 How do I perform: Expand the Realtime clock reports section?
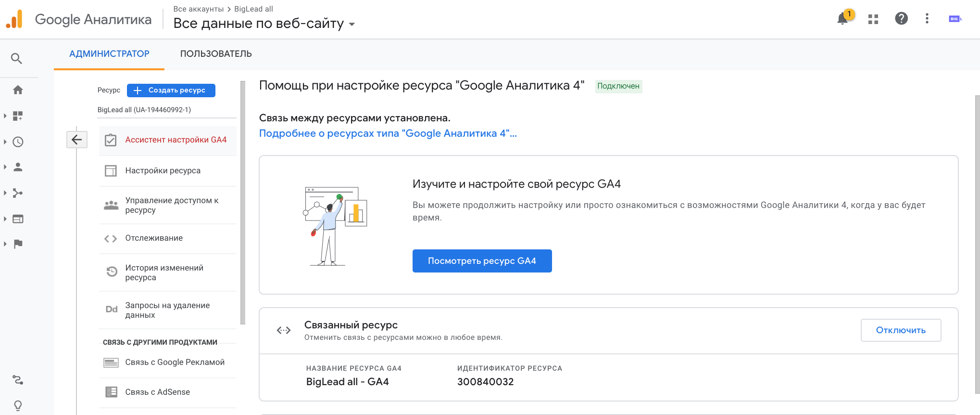pos(18,142)
